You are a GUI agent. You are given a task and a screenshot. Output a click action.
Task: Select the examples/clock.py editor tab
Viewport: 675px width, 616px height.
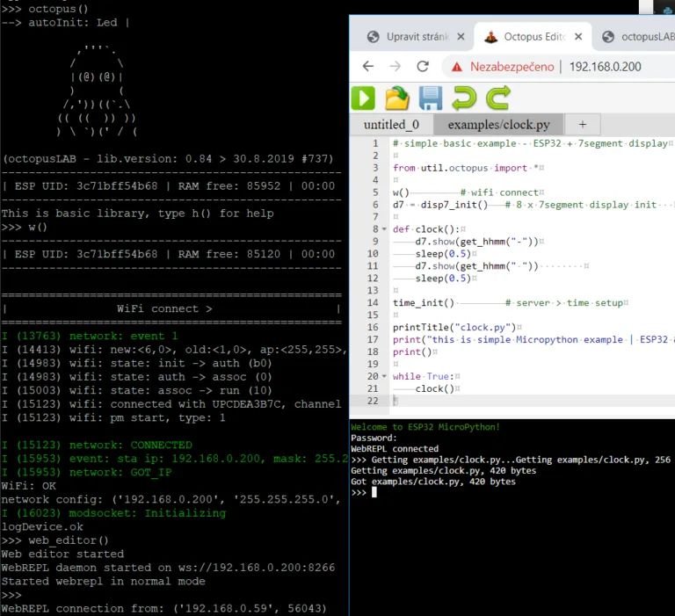(x=498, y=125)
